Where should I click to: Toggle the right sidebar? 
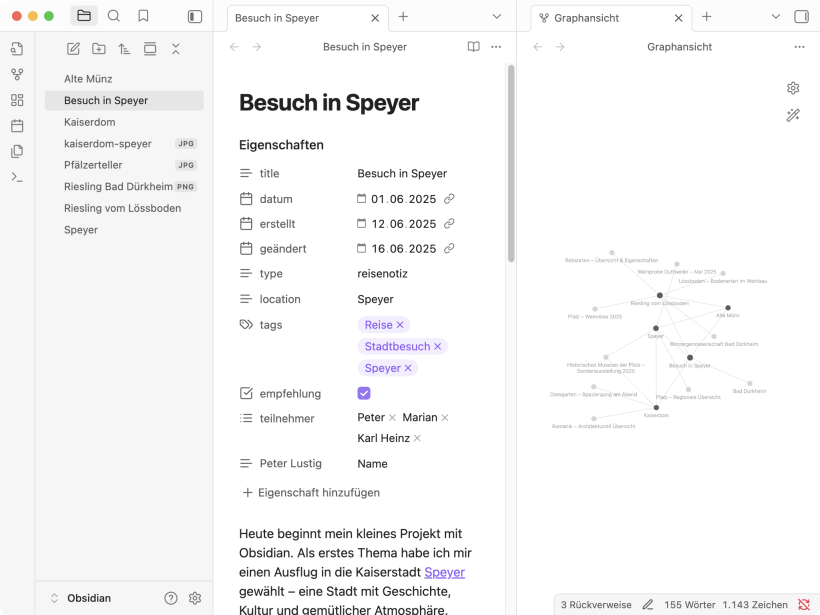tap(801, 17)
